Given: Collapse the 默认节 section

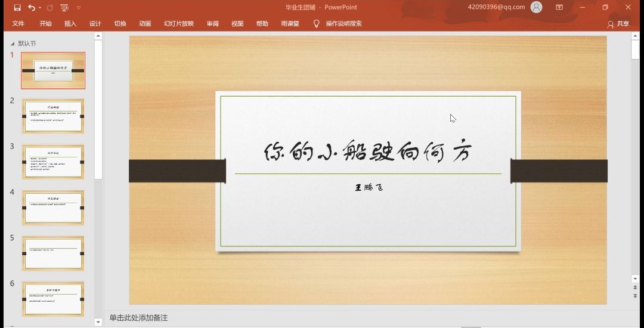Looking at the screenshot, I should [13, 44].
